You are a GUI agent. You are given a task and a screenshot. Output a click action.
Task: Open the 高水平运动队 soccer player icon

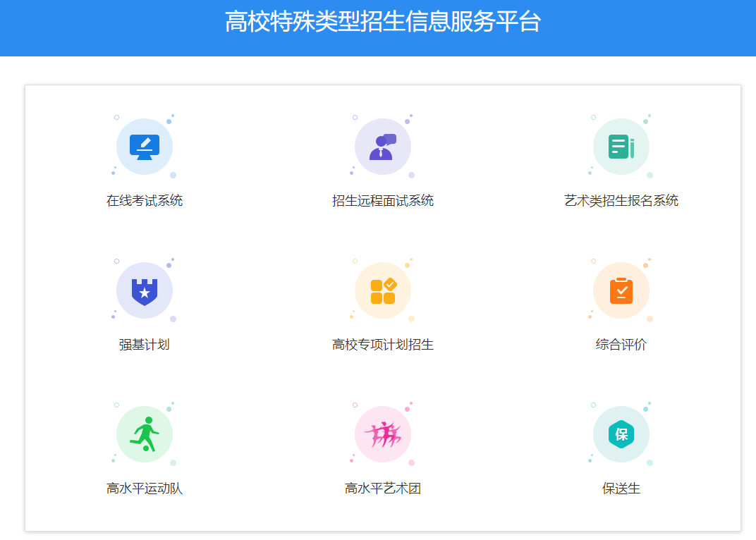[x=145, y=434]
